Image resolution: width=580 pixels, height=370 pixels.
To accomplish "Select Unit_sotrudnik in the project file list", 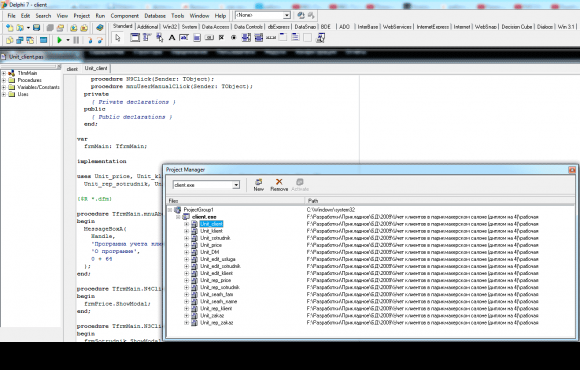I will pyautogui.click(x=215, y=238).
